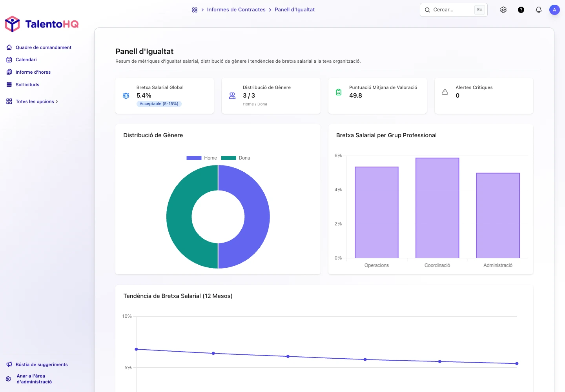
Task: Click the green Dona segment of the donut
Action: click(x=179, y=217)
